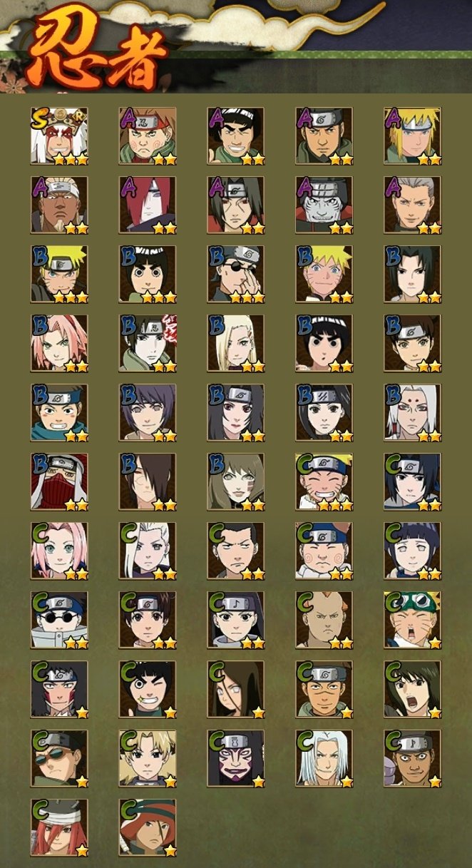This screenshot has height=868, width=472.
Task: Select the B-rank pink-haired Sakura portrait
Action: pos(59,344)
